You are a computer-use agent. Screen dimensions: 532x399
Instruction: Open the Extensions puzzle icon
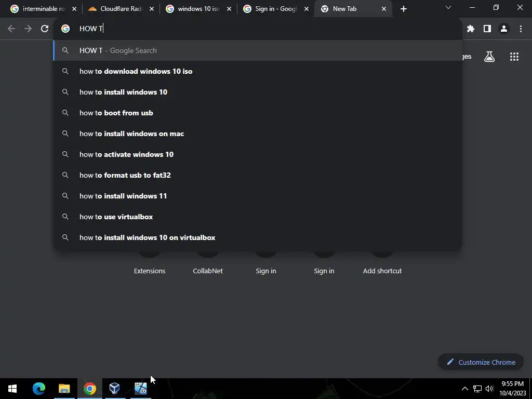(x=471, y=29)
